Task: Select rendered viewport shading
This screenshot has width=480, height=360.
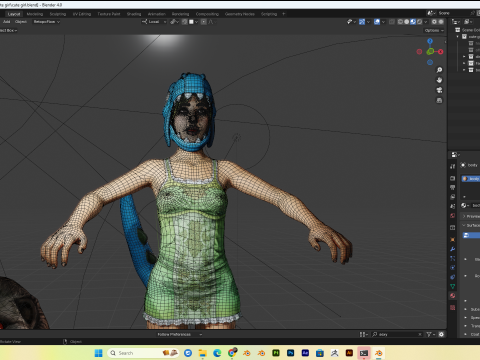Action: 419,22
